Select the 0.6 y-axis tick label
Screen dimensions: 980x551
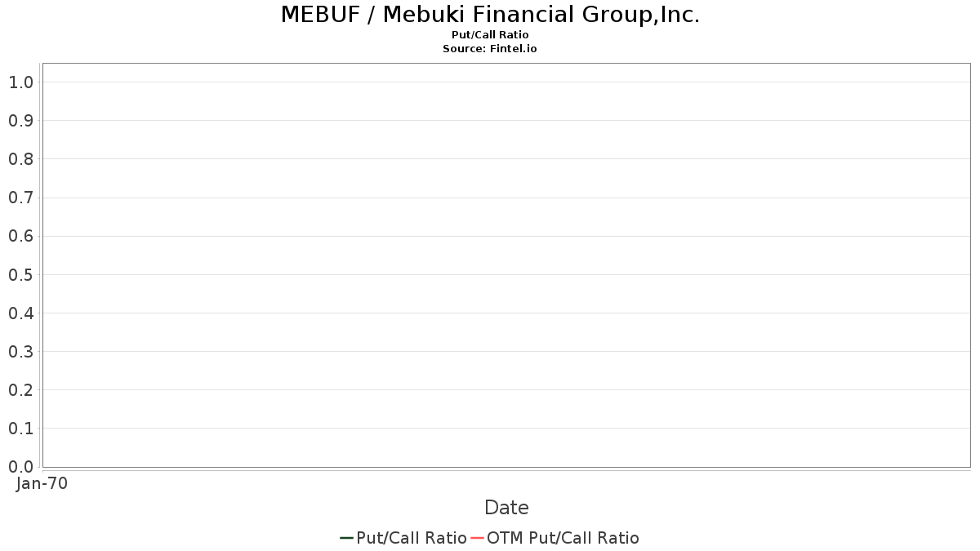[x=20, y=236]
